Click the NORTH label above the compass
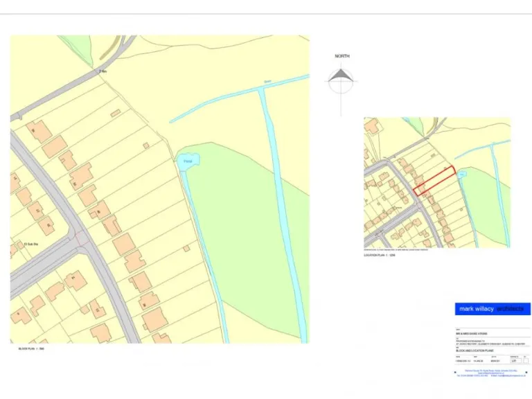 (342, 56)
